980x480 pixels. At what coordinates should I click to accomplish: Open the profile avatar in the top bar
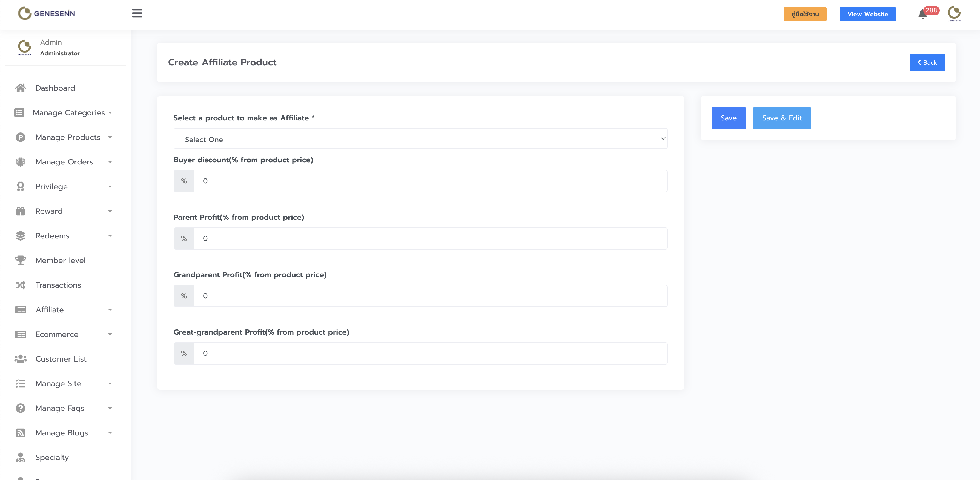[x=954, y=14]
